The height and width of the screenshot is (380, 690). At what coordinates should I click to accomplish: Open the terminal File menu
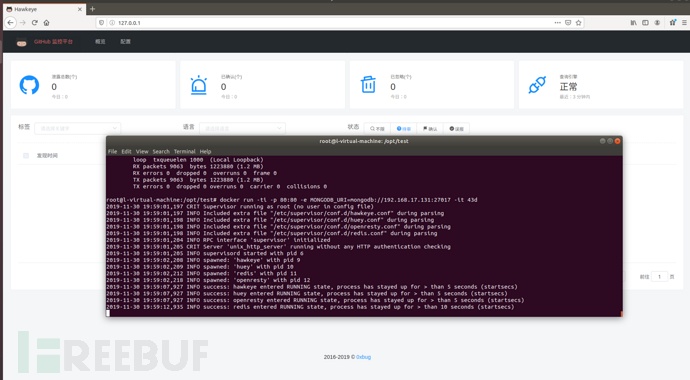pyautogui.click(x=113, y=151)
